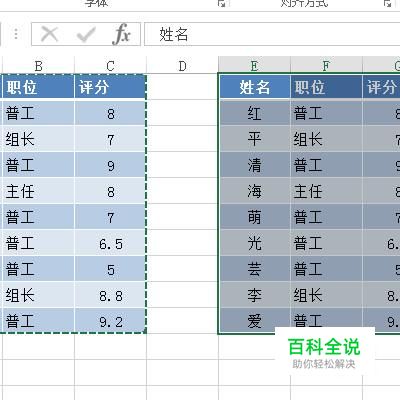Click the 主任 cell in column F
This screenshot has height=400, width=400.
326,191
